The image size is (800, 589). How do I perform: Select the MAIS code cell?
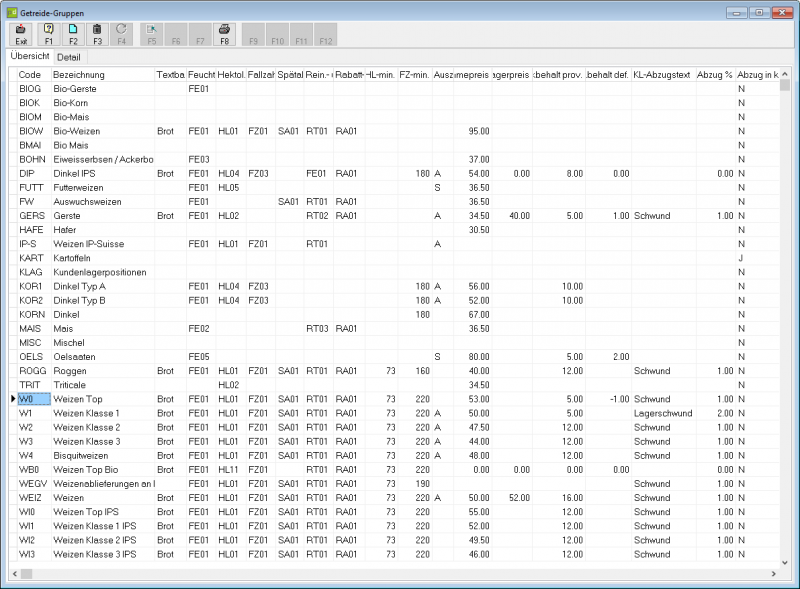[34, 329]
